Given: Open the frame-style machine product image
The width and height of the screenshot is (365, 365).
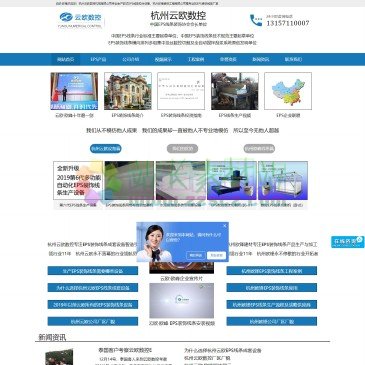Looking at the screenshot, I should (283, 181).
